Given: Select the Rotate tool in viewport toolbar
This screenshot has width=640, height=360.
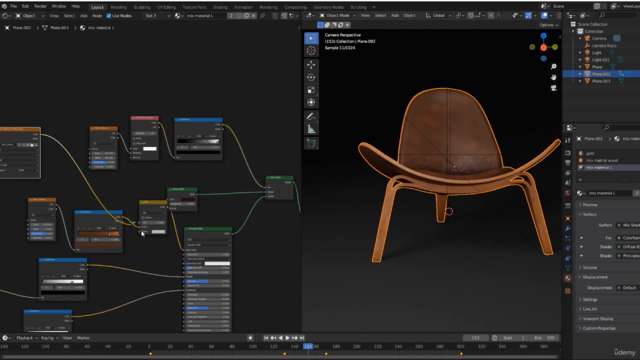Looking at the screenshot, I should 311,77.
